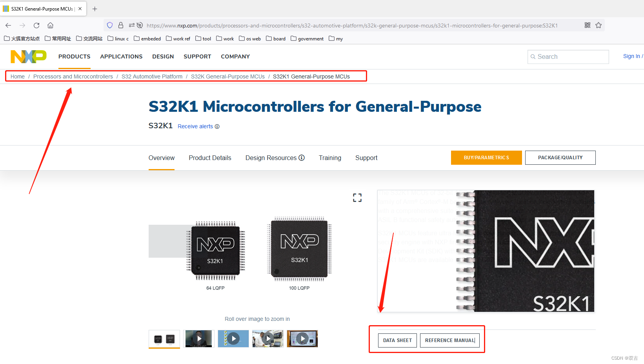Switch to the Design Resources tab
This screenshot has height=364, width=644.
271,158
